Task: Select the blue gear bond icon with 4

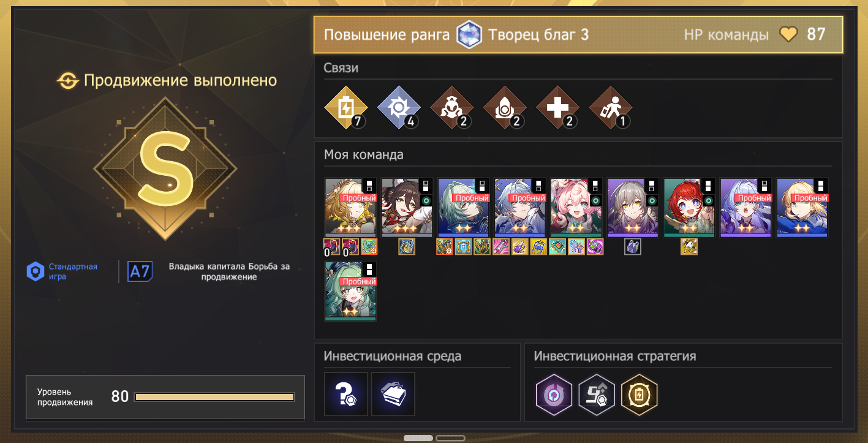Action: coord(399,108)
